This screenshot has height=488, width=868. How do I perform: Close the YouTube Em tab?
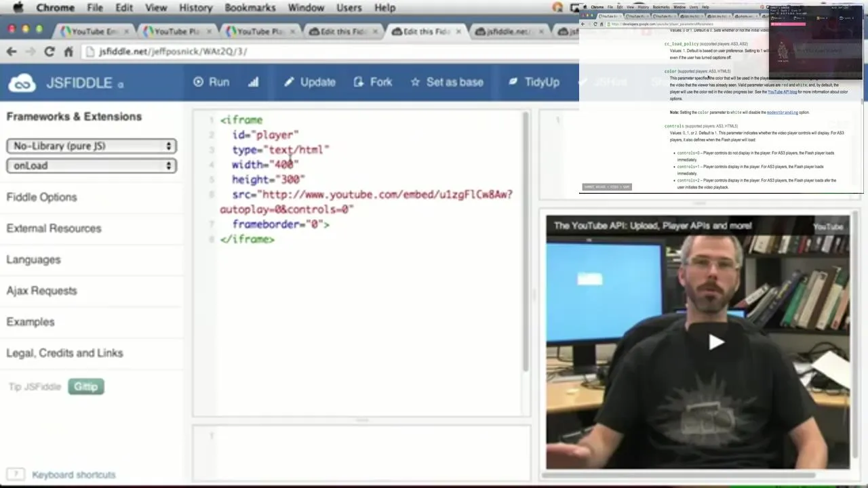(x=128, y=31)
